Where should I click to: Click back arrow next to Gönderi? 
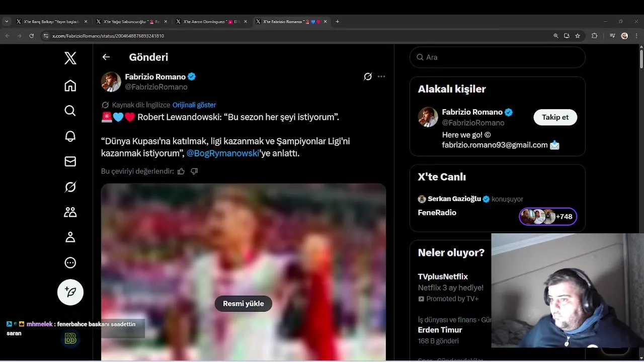[106, 57]
